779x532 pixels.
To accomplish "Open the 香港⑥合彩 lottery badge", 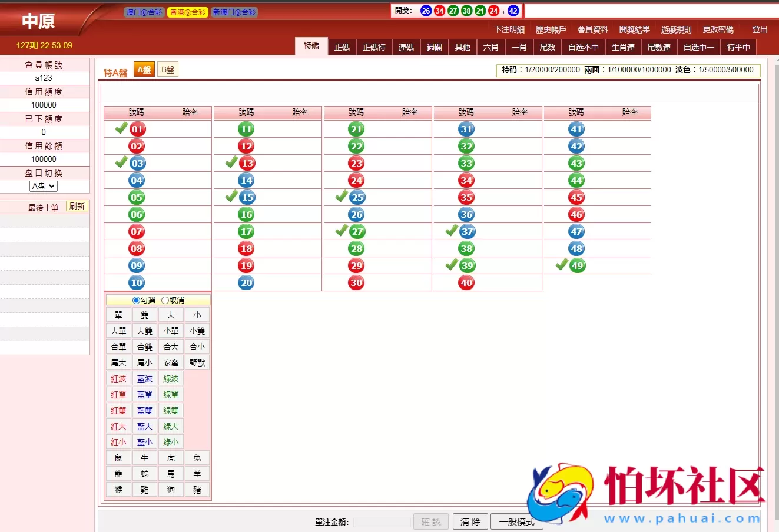I will tap(187, 11).
